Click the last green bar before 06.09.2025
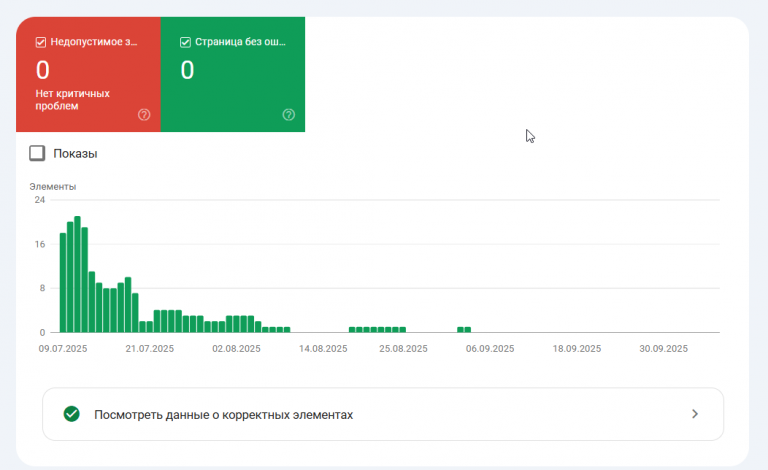The image size is (768, 470). click(467, 329)
